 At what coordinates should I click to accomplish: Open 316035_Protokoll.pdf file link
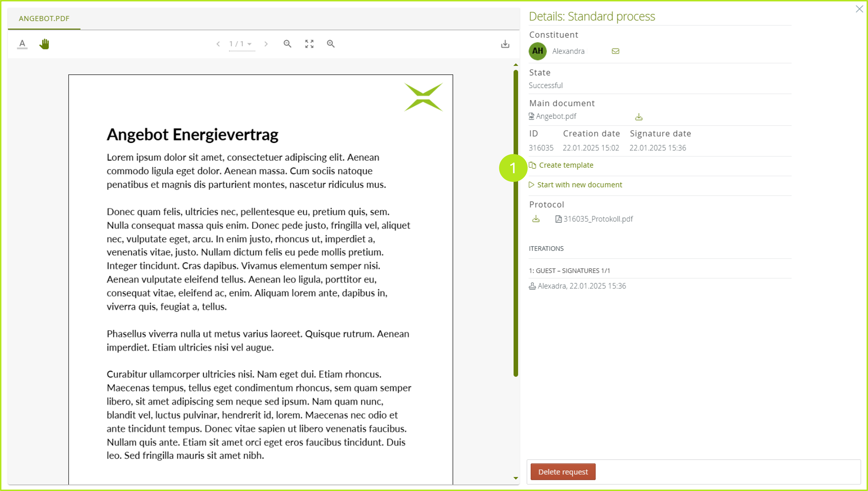coord(598,219)
